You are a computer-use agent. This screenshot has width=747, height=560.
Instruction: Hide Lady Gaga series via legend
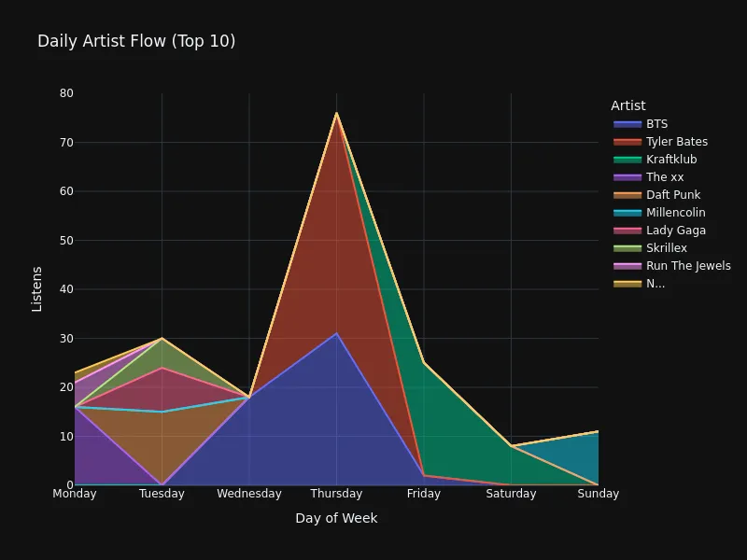(660, 230)
